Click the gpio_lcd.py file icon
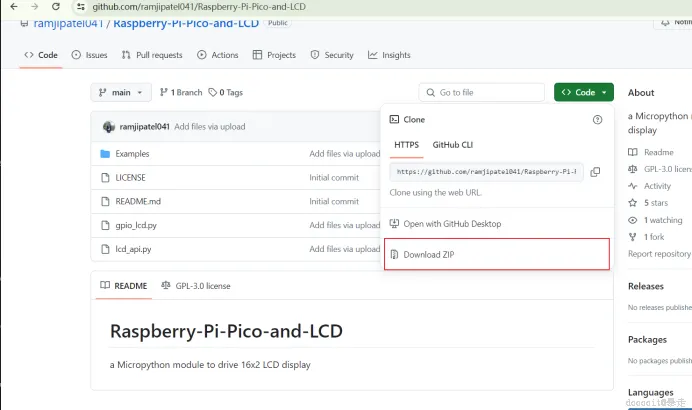The image size is (692, 410). tap(105, 225)
